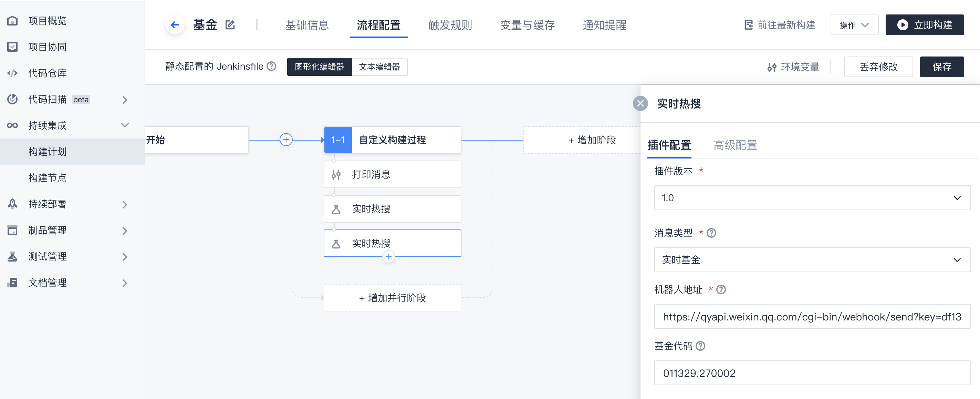Click the 项目协同 checkbox icon in sidebar

(12, 47)
